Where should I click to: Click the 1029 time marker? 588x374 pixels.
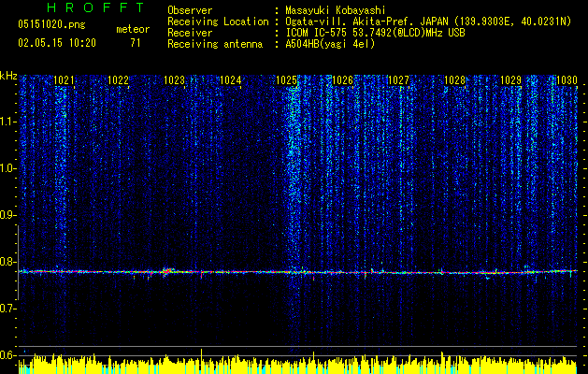tap(511, 80)
